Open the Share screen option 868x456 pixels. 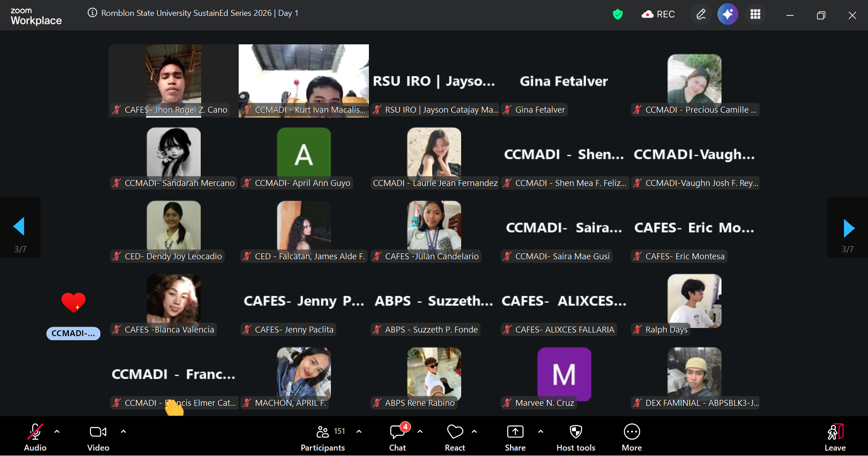click(x=515, y=437)
